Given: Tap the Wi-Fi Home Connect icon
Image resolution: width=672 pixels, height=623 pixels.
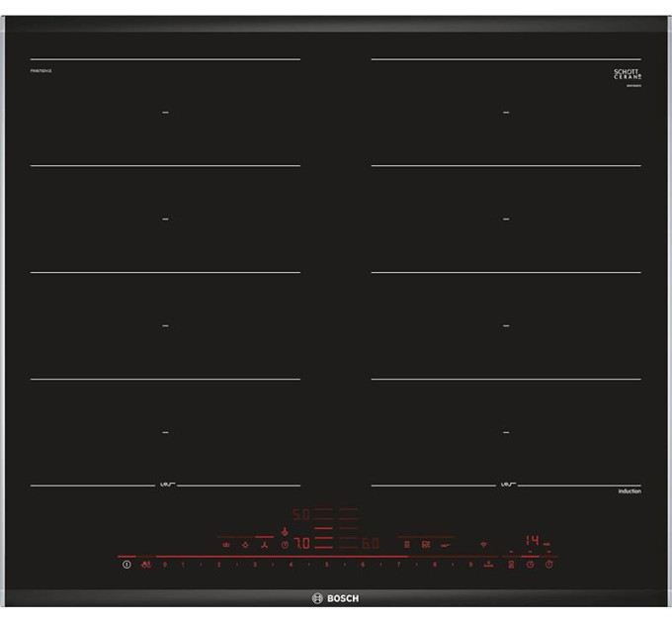Looking at the screenshot, I should point(483,545).
